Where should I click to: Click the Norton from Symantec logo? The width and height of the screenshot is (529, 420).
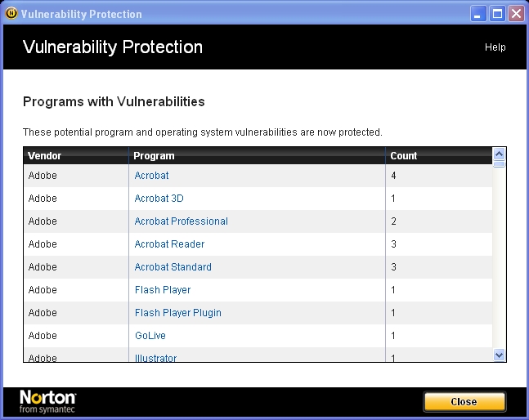(x=48, y=401)
